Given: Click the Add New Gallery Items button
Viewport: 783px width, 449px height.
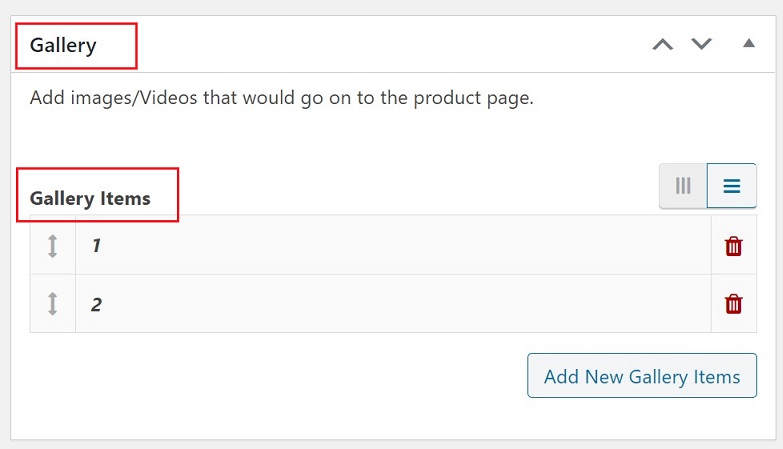Looking at the screenshot, I should point(642,377).
